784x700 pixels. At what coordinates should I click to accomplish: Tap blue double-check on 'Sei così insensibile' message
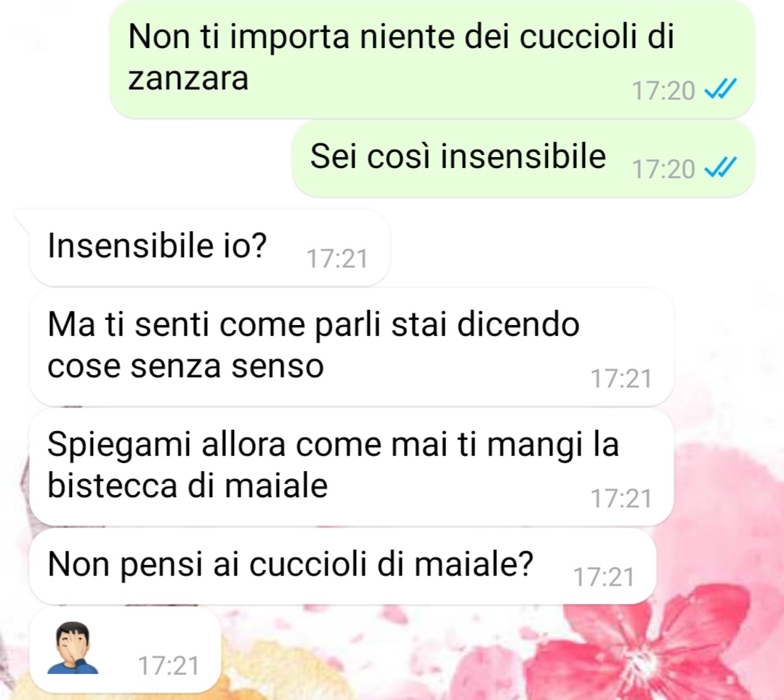click(x=720, y=168)
